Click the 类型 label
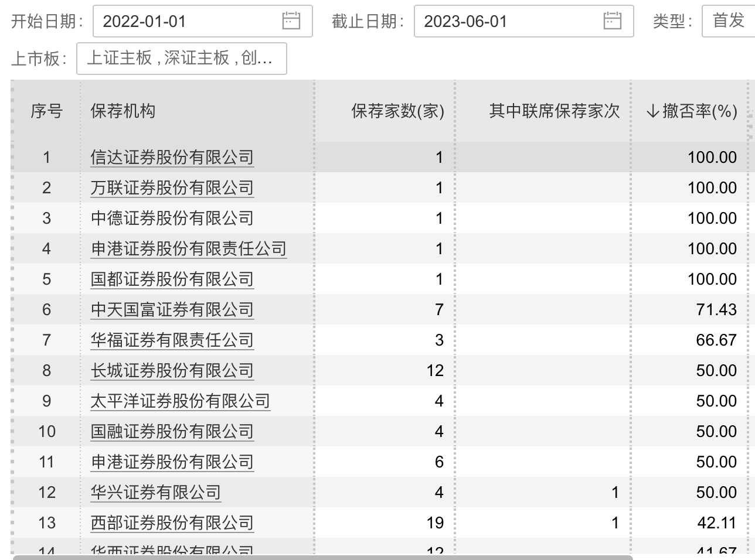 tap(673, 22)
